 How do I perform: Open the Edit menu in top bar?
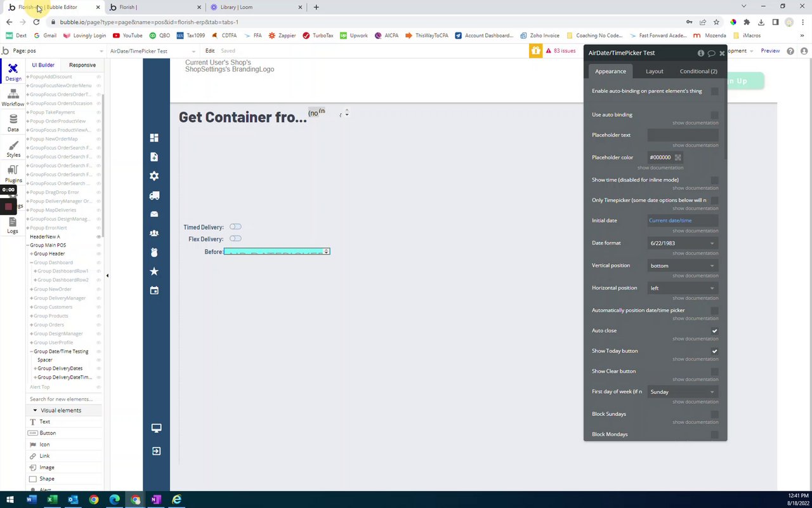pos(210,51)
